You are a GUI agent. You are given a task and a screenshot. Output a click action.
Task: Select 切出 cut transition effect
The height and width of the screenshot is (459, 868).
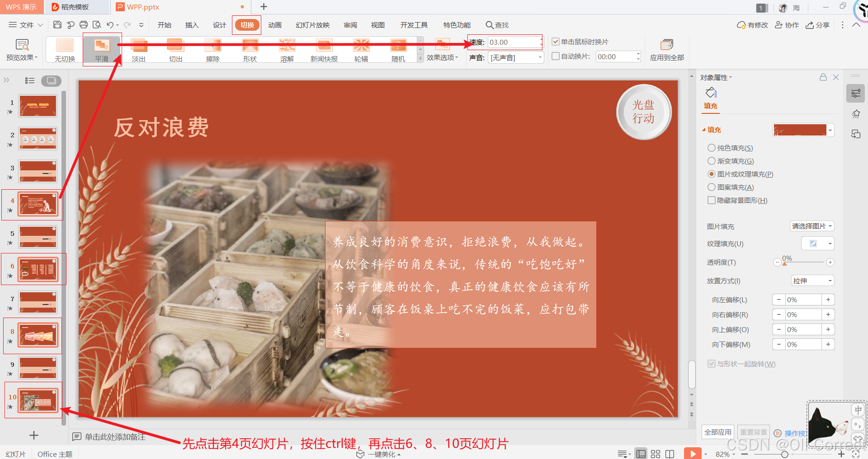tap(176, 50)
